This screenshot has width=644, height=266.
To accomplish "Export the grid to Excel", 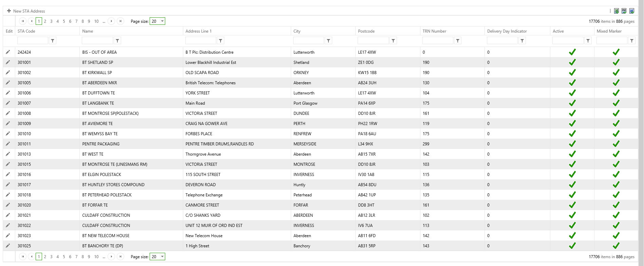I will 617,11.
